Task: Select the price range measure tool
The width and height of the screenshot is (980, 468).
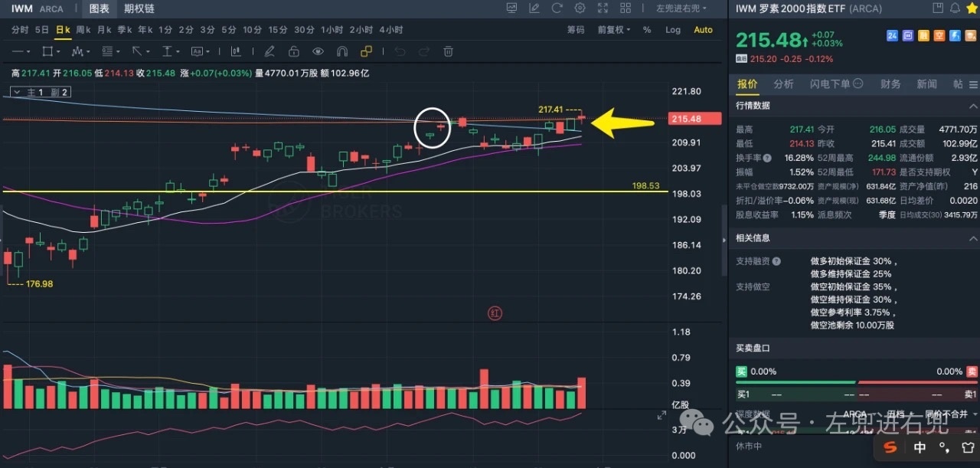Action: coord(167,51)
